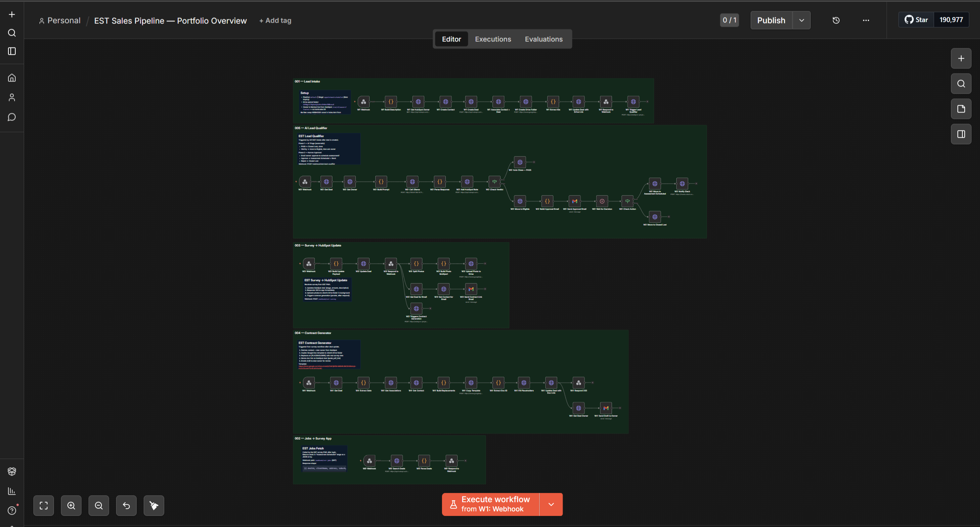Viewport: 980px width, 527px height.
Task: Open the W2 Auto Close — PASS node
Action: (520, 162)
